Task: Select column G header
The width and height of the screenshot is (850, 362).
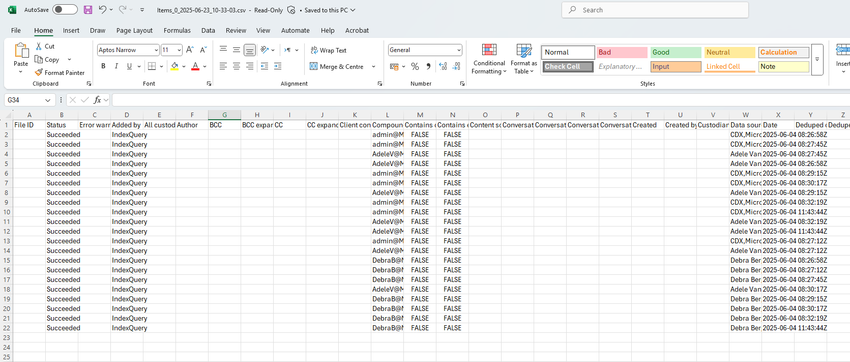Action: click(224, 115)
